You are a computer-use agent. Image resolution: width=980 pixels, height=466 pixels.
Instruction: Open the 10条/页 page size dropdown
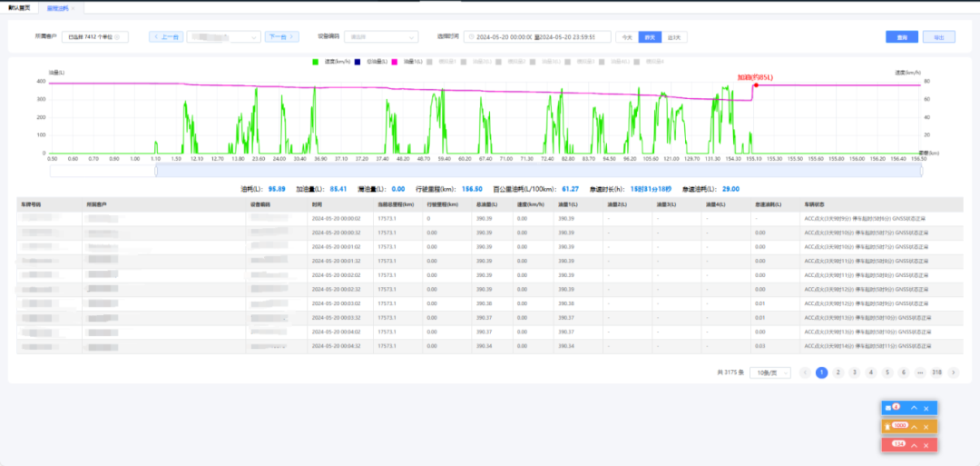[x=770, y=372]
